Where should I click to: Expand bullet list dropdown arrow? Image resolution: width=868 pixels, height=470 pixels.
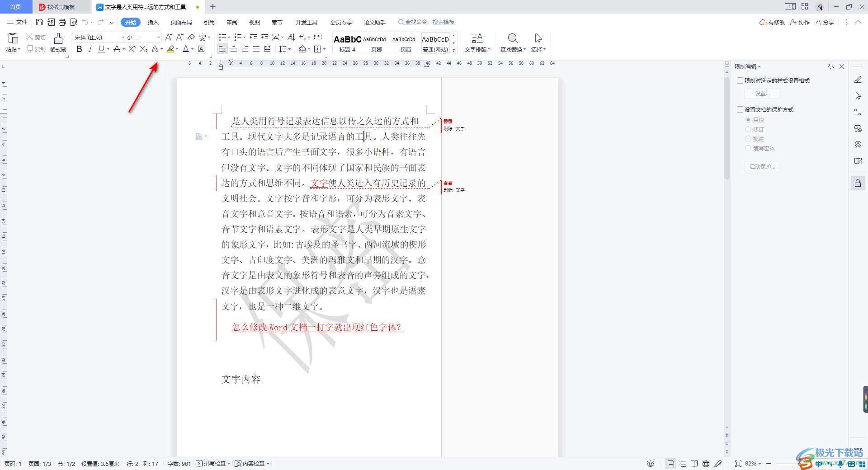pyautogui.click(x=229, y=38)
